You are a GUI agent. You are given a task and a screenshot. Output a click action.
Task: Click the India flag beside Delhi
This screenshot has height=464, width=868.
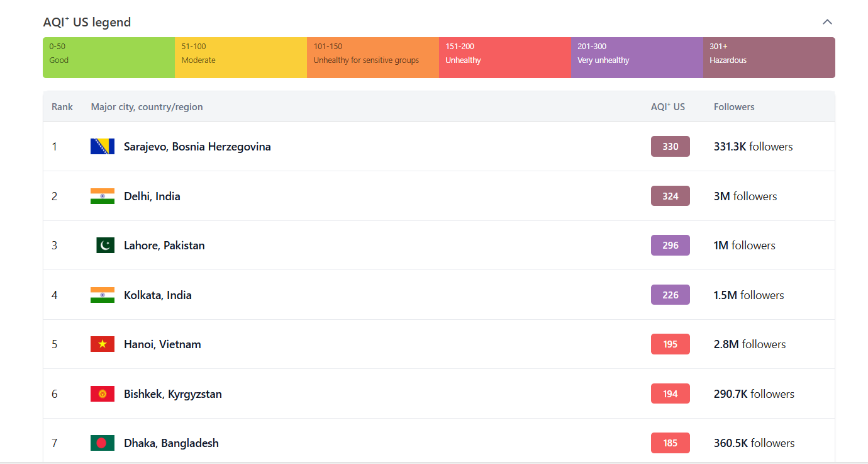click(x=102, y=196)
